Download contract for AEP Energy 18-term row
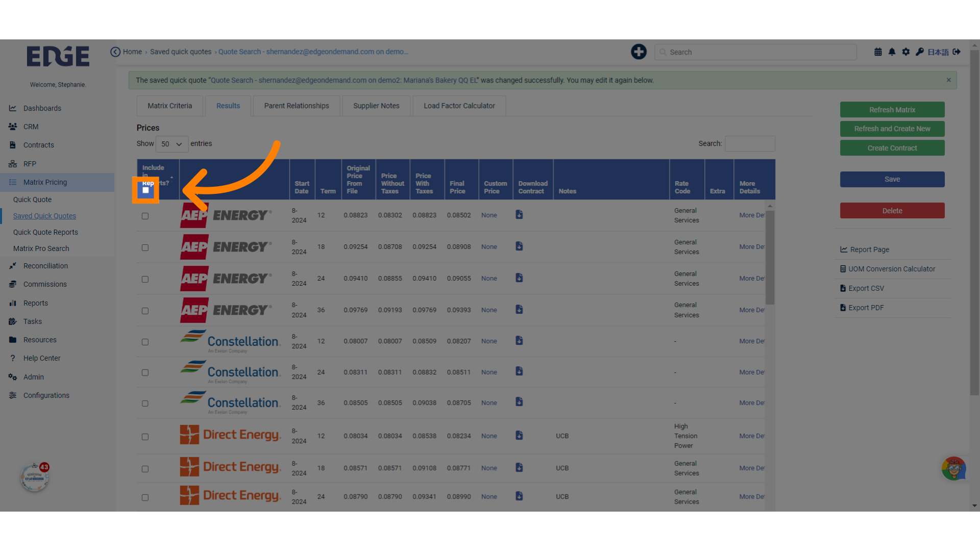This screenshot has width=980, height=551. (519, 246)
